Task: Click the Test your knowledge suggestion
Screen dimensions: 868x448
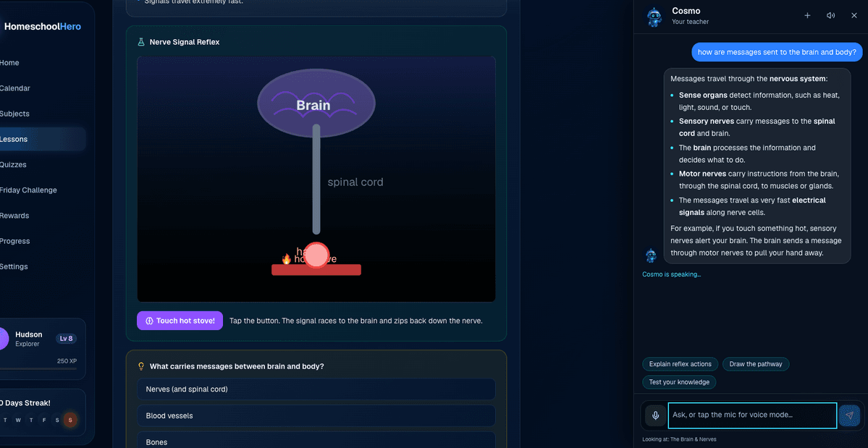Action: (x=679, y=382)
